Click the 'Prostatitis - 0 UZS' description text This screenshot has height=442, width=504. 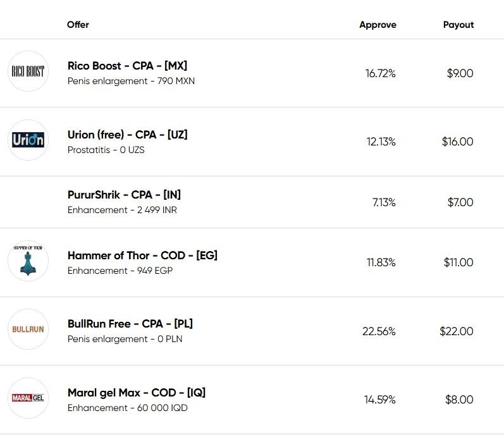106,150
